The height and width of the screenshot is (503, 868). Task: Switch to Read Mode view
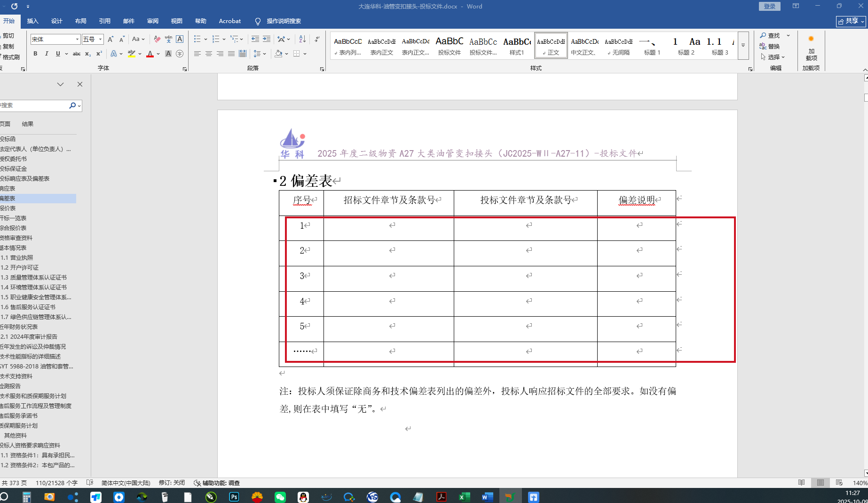coord(802,483)
